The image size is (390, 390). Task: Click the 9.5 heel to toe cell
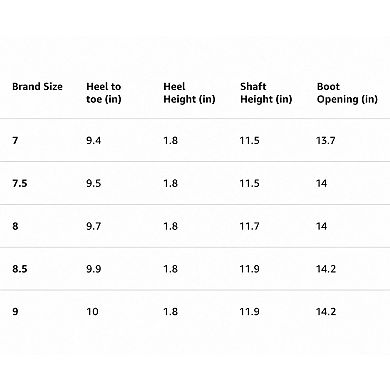point(93,183)
